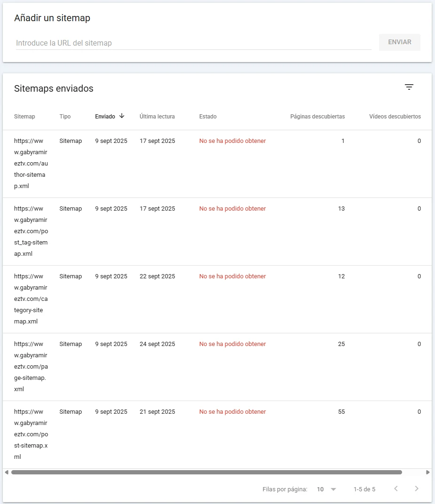Click the 21 sept 2025 last read date
Viewport: 435px width, 504px height.
pyautogui.click(x=157, y=412)
